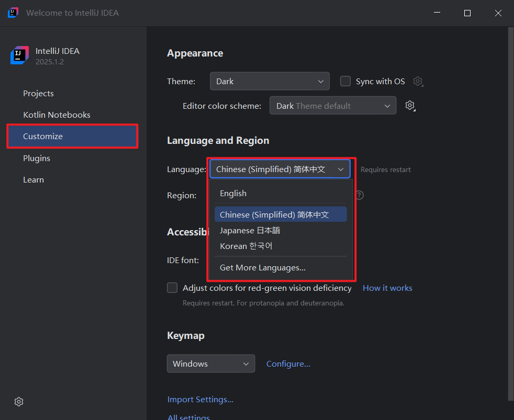Click the IntelliJ IDEA title bar app icon
This screenshot has height=420, width=514.
click(13, 13)
